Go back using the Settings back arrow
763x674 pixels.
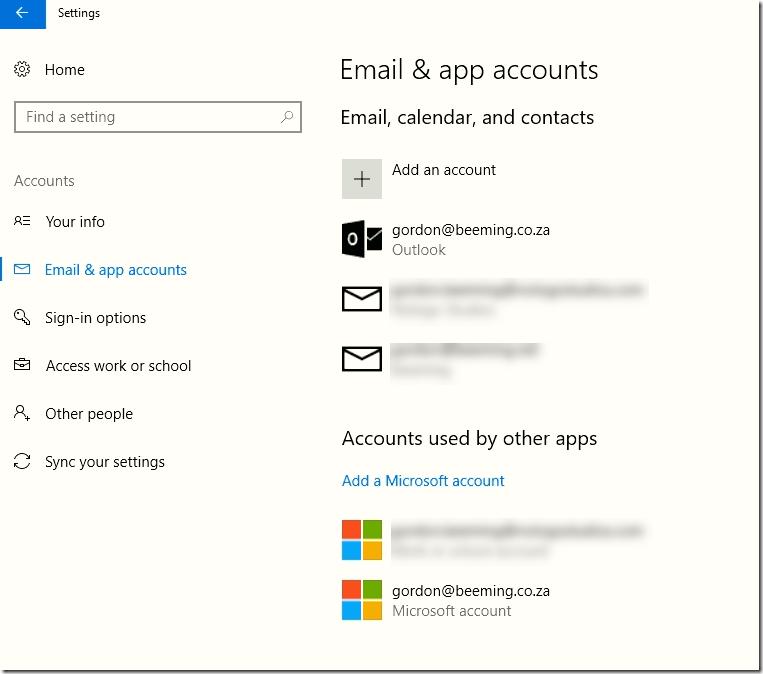(22, 14)
